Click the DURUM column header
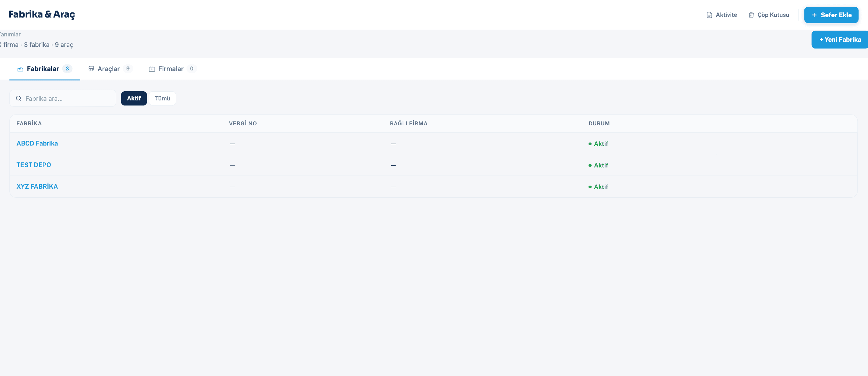Image resolution: width=868 pixels, height=376 pixels. (599, 123)
